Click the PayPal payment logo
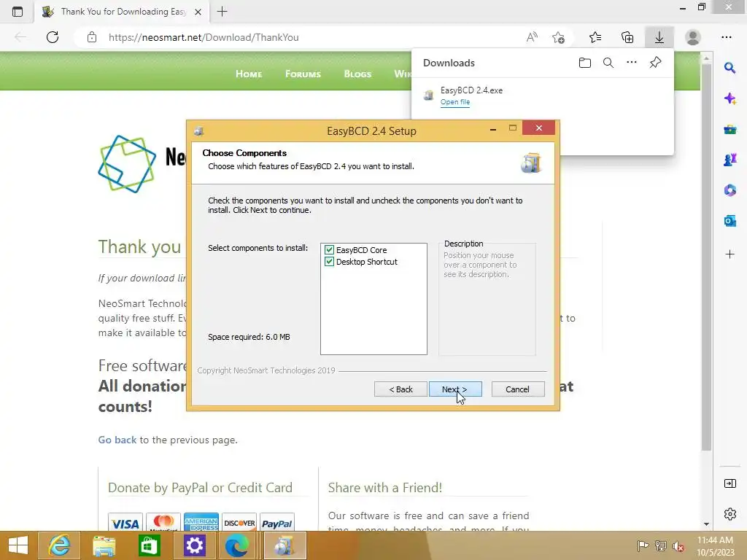747x560 pixels. tap(276, 522)
